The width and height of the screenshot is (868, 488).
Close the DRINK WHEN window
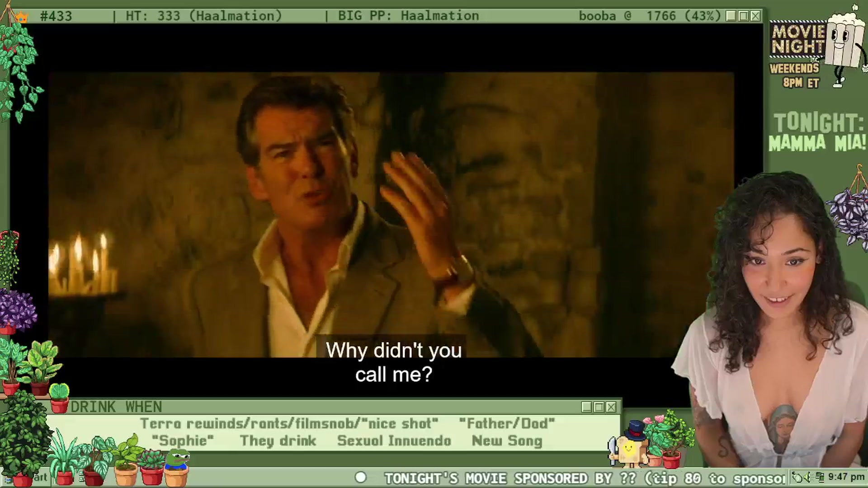point(611,407)
